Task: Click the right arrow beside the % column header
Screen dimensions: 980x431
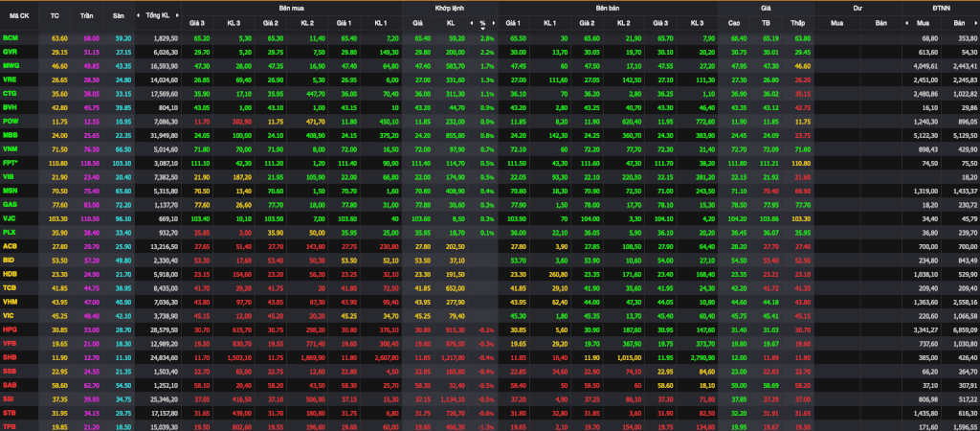Action: click(494, 23)
